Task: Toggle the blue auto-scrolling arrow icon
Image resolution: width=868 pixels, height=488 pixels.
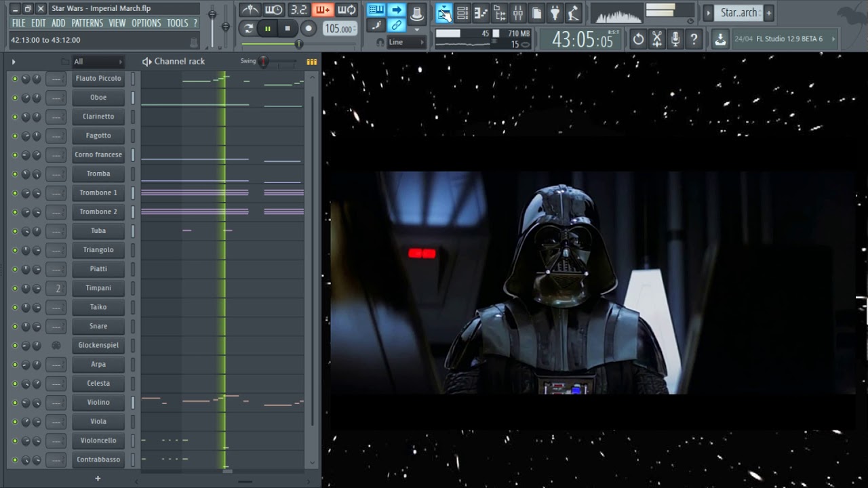Action: pyautogui.click(x=397, y=10)
